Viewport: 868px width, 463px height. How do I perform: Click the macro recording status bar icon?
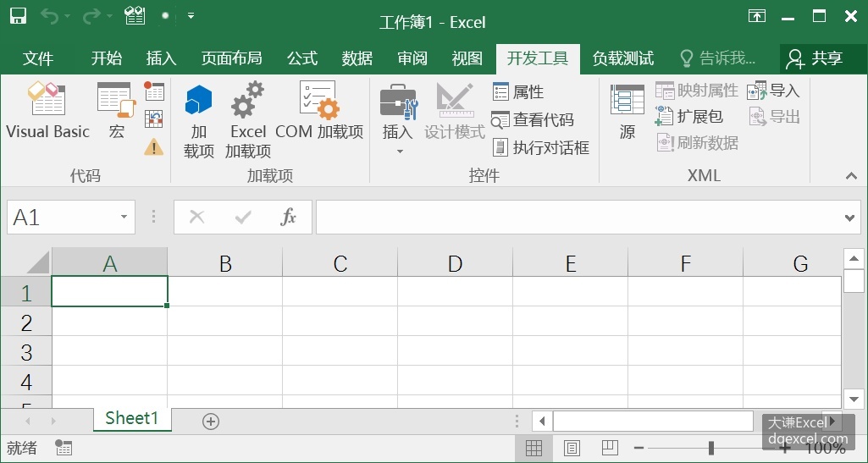[64, 448]
